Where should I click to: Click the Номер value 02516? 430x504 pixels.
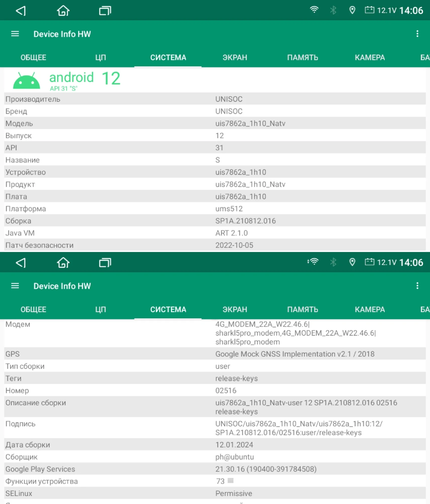click(x=226, y=390)
